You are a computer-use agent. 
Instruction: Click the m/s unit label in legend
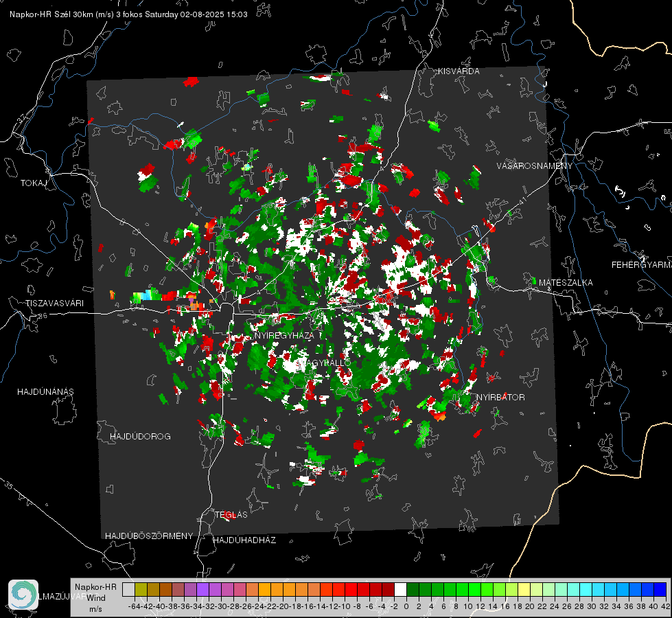pos(95,609)
